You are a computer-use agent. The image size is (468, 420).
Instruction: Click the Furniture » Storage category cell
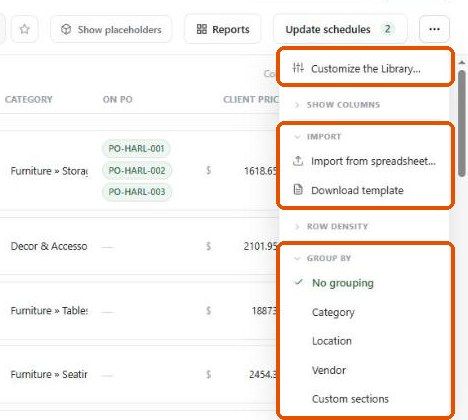point(49,171)
